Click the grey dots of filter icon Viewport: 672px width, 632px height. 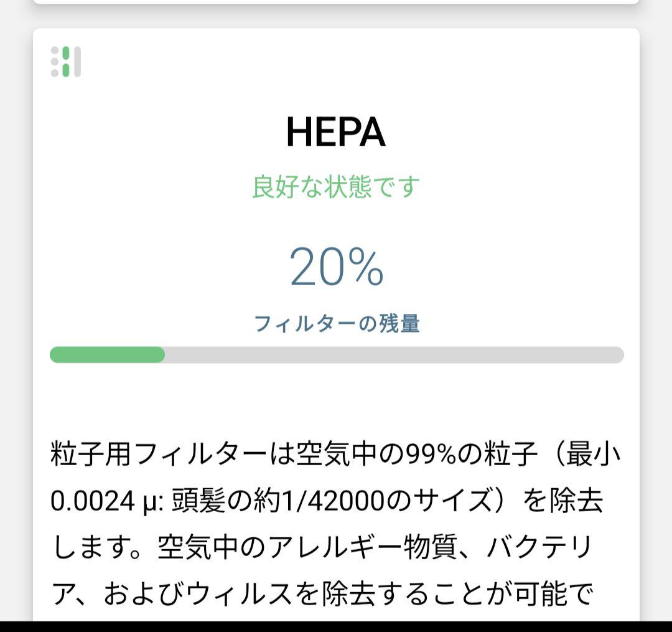tap(55, 62)
